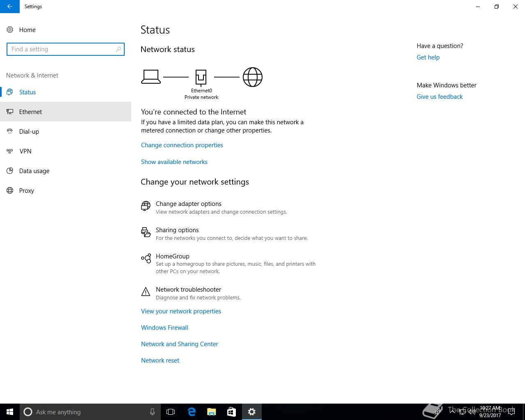Select the VPN icon in sidebar

10,151
